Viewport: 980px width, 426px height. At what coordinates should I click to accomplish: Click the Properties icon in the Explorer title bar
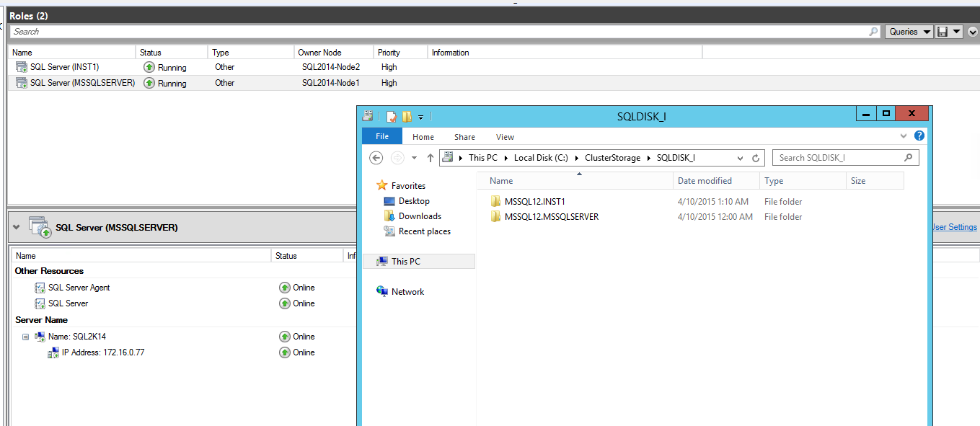[x=392, y=116]
